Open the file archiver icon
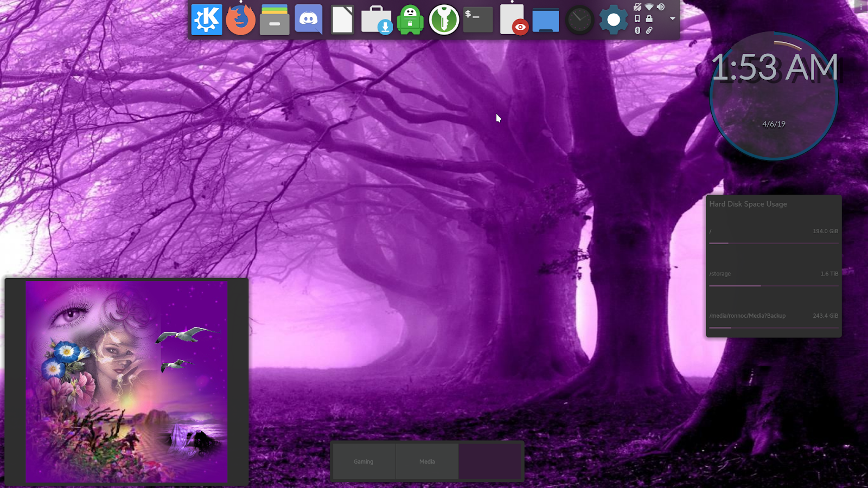868x488 pixels. coord(274,19)
